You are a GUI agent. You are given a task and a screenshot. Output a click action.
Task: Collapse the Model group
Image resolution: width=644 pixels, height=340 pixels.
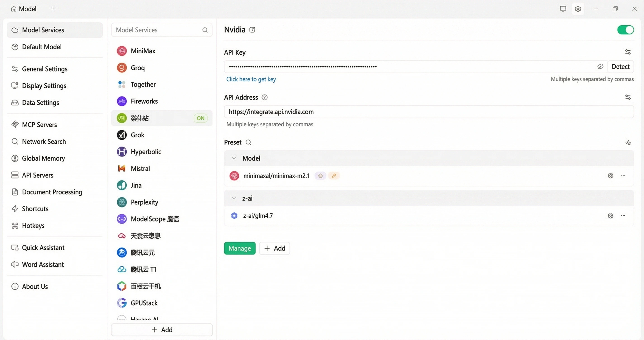click(x=234, y=158)
